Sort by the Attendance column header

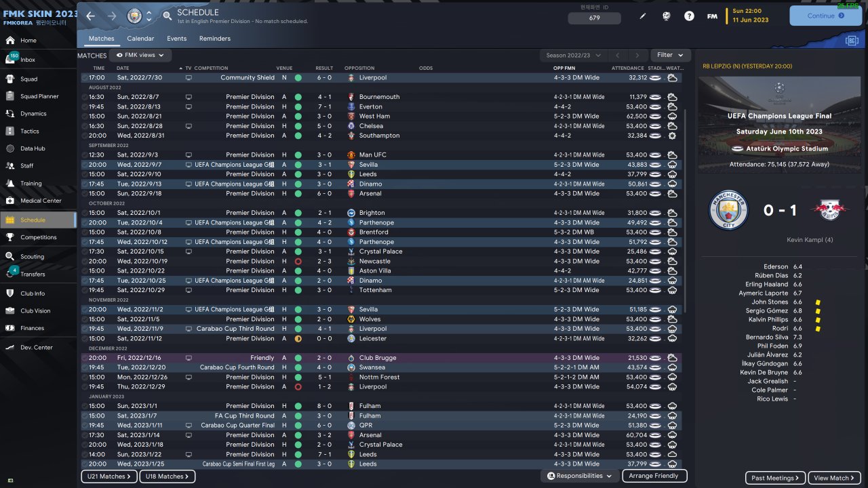click(x=627, y=68)
